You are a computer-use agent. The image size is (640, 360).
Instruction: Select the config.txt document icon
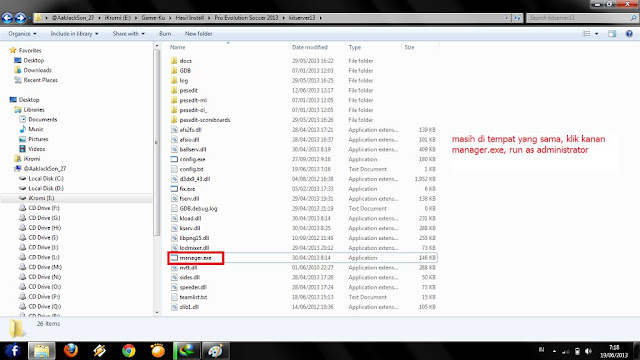tap(174, 169)
